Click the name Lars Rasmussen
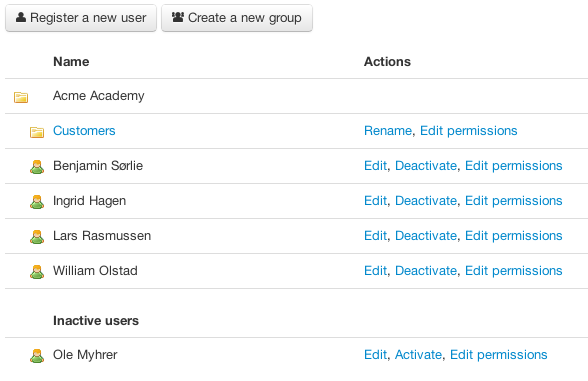Image resolution: width=588 pixels, height=381 pixels. click(x=102, y=236)
